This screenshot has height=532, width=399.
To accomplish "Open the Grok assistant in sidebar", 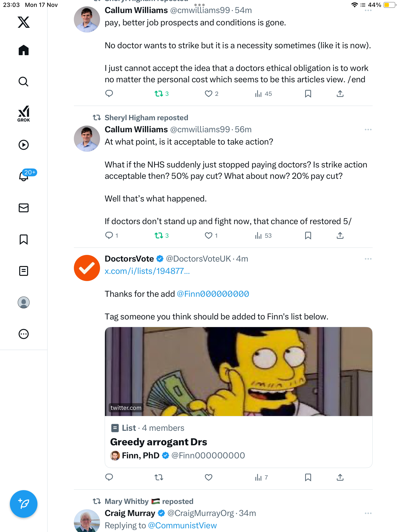I will point(24,114).
